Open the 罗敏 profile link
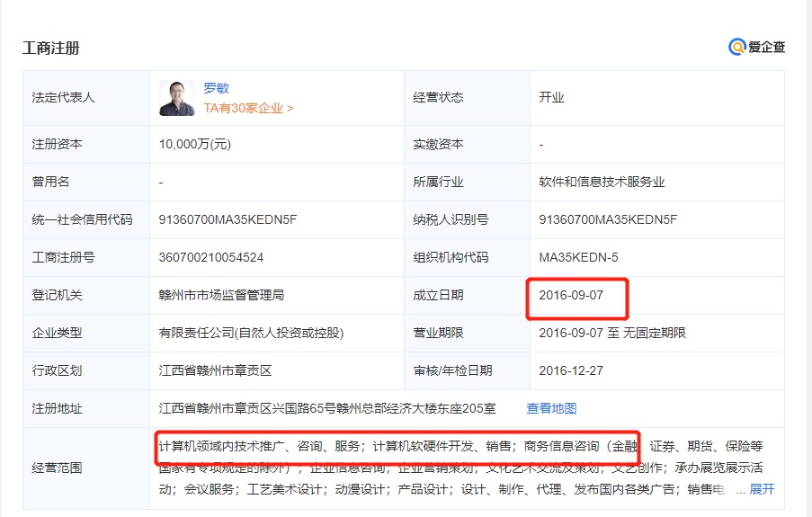The image size is (812, 517). point(216,88)
